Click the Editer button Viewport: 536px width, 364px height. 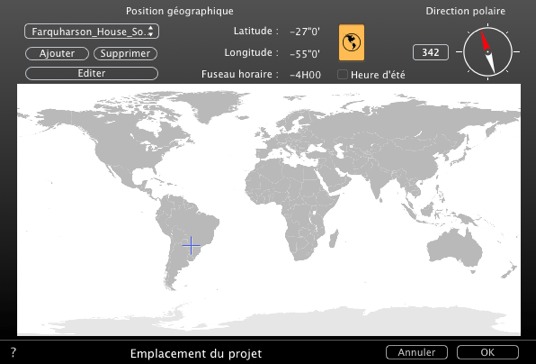pyautogui.click(x=92, y=73)
